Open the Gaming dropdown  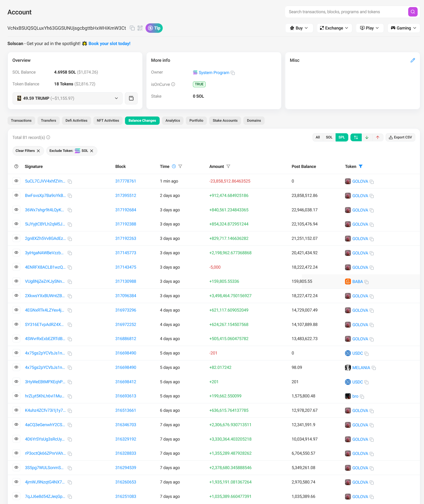click(x=403, y=28)
